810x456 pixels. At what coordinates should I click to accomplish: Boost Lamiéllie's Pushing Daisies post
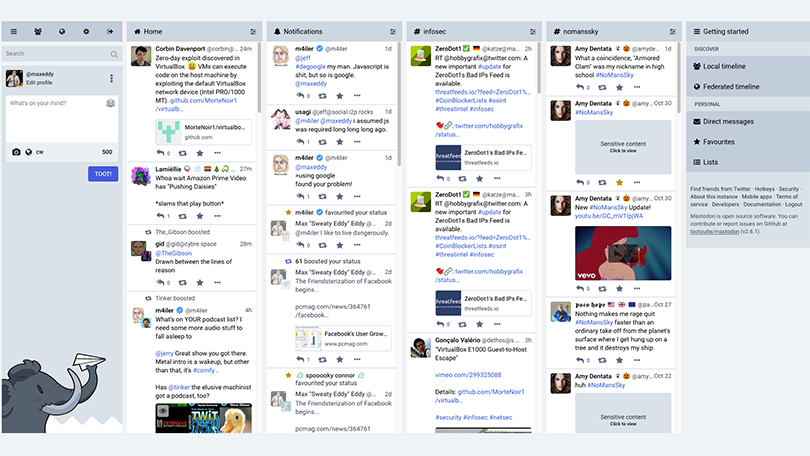182,216
